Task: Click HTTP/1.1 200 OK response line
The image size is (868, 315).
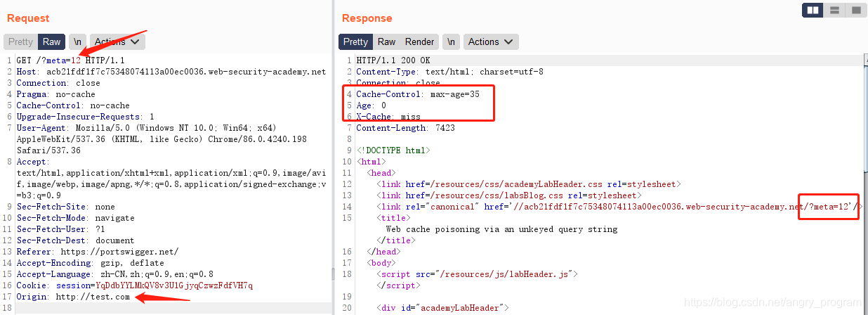Action: pyautogui.click(x=393, y=60)
